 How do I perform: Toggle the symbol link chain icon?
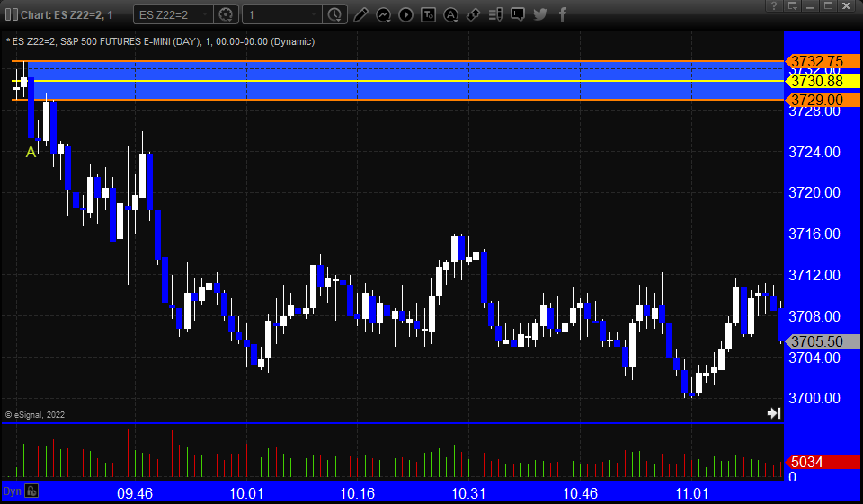coord(474,14)
